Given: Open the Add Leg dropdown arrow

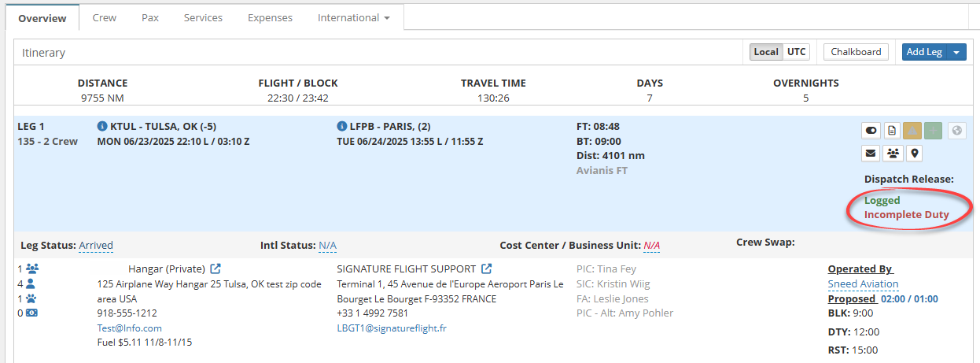Looking at the screenshot, I should [x=956, y=52].
